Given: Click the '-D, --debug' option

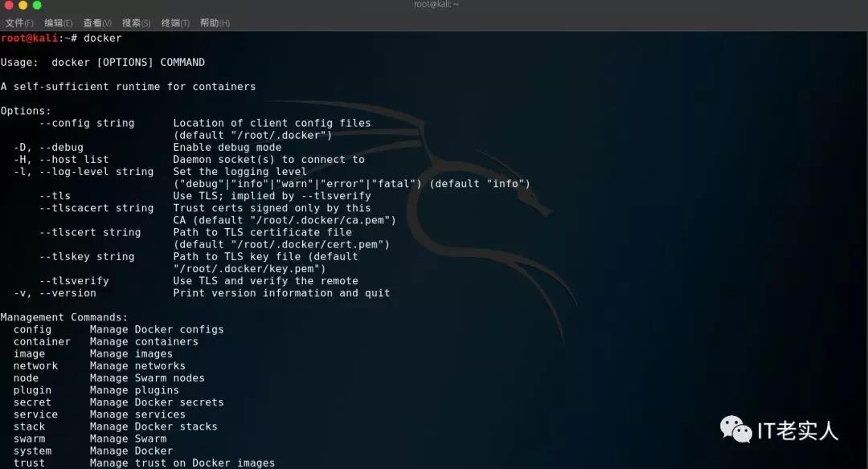Looking at the screenshot, I should coord(49,148).
